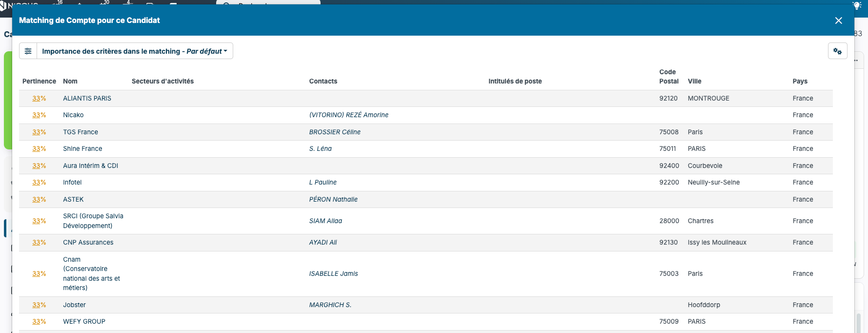The image size is (868, 333).
Task: Open 33% pertinence for CNP Assurances
Action: [x=39, y=242]
